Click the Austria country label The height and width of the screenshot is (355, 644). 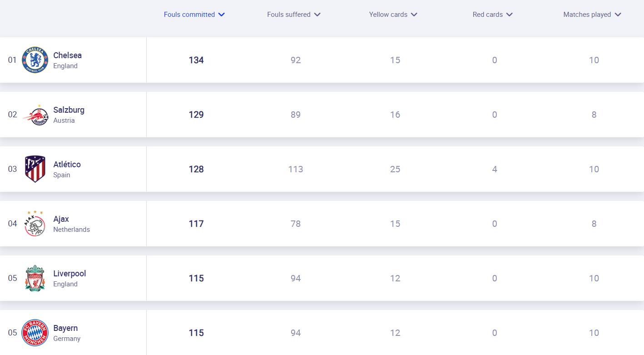click(64, 120)
